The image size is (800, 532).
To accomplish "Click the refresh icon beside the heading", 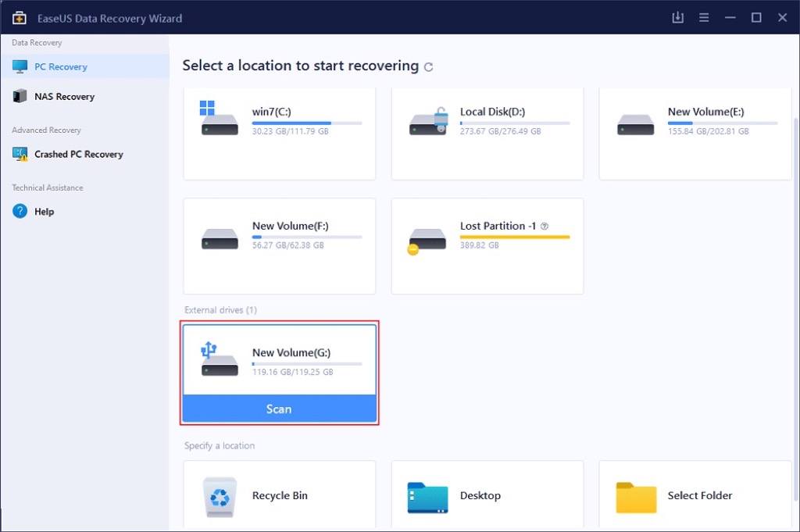I will tap(428, 67).
